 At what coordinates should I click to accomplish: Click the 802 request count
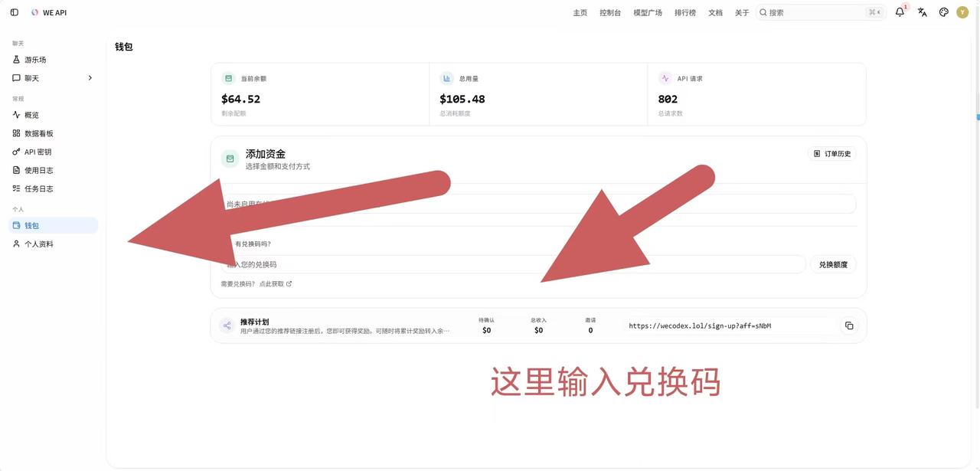coord(668,99)
